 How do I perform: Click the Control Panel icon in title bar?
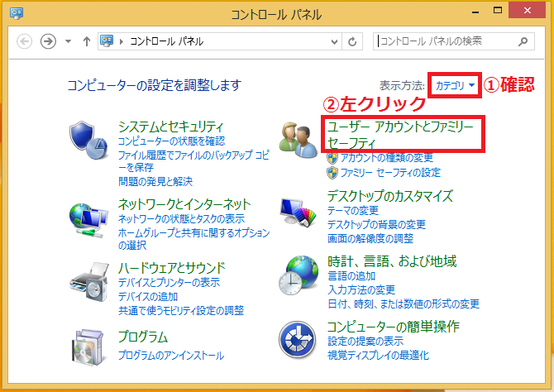(x=17, y=14)
